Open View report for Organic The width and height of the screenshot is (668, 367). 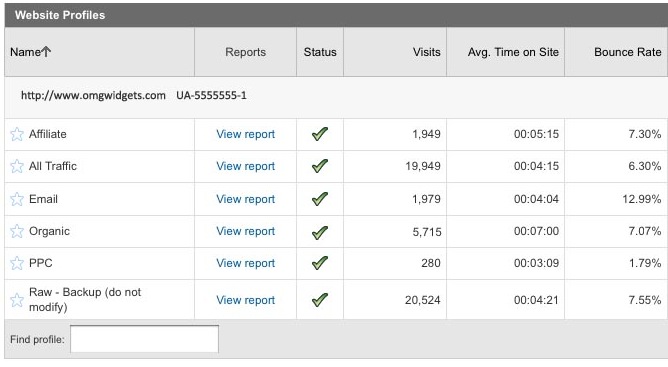[245, 231]
